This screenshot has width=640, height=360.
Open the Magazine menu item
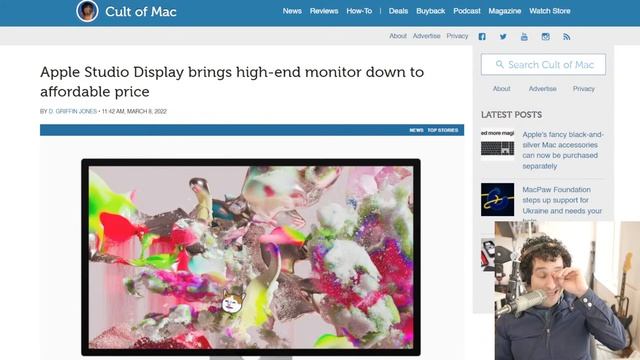click(x=505, y=11)
